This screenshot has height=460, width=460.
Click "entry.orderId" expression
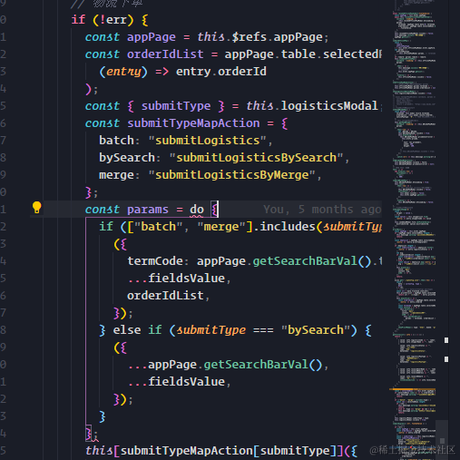pyautogui.click(x=221, y=72)
